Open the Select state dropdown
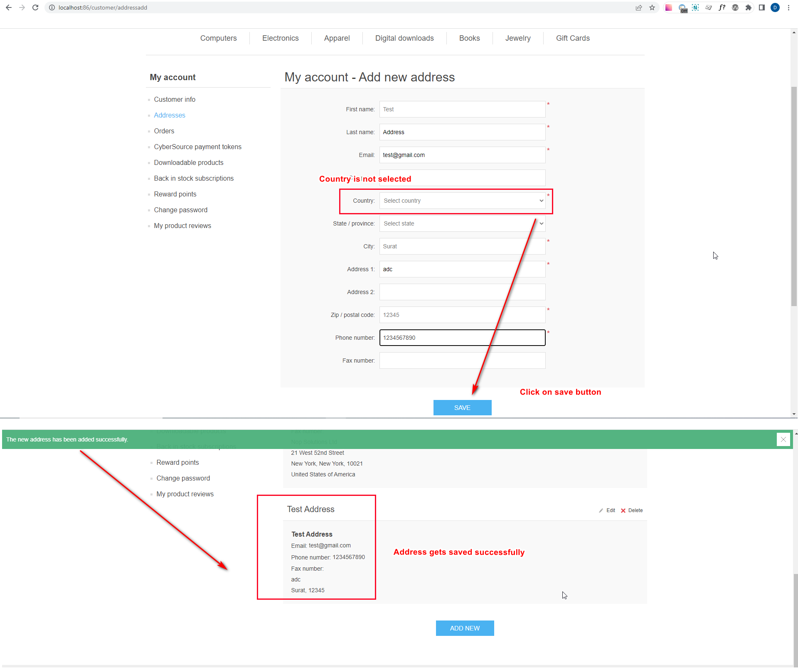Screen dimensions: 798x672 click(463, 223)
